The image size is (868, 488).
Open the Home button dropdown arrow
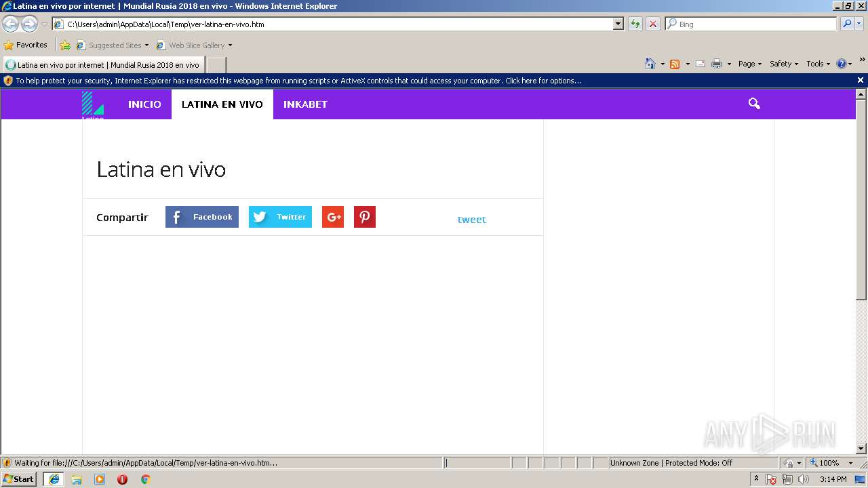(663, 64)
